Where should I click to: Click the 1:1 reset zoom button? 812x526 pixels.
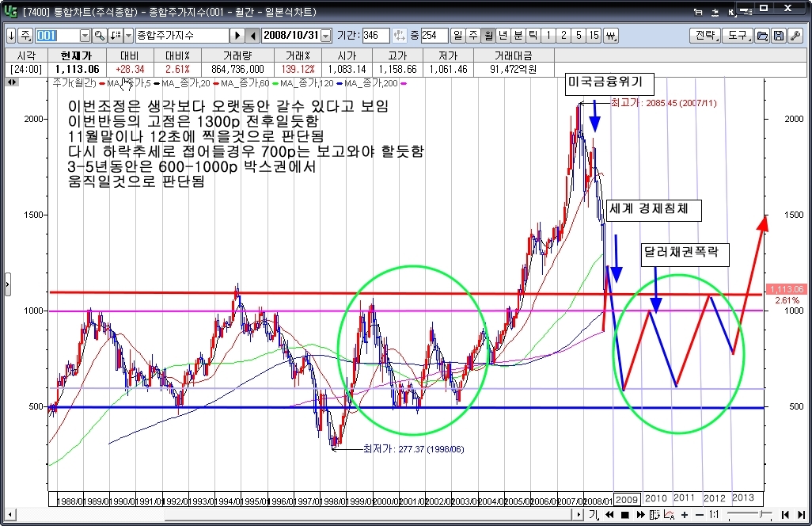point(714,515)
